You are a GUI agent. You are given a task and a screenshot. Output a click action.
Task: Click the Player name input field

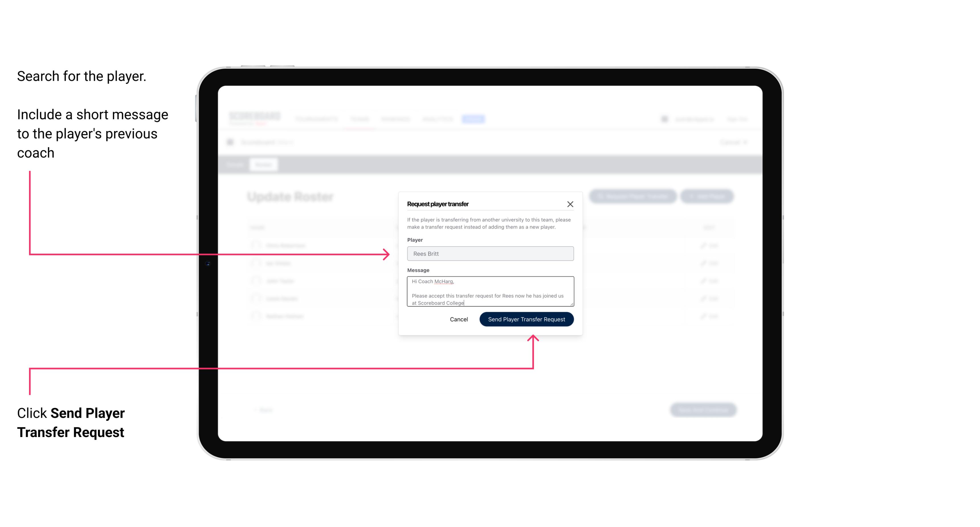490,253
